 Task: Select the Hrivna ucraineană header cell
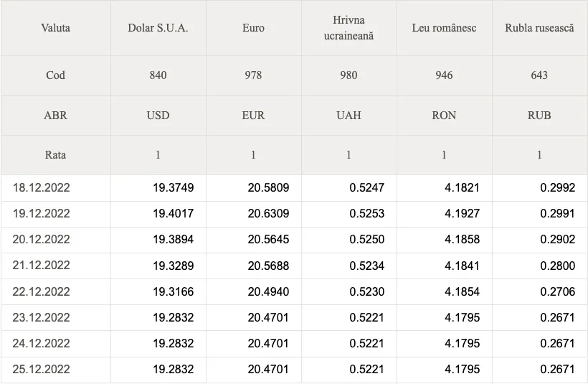pos(348,28)
